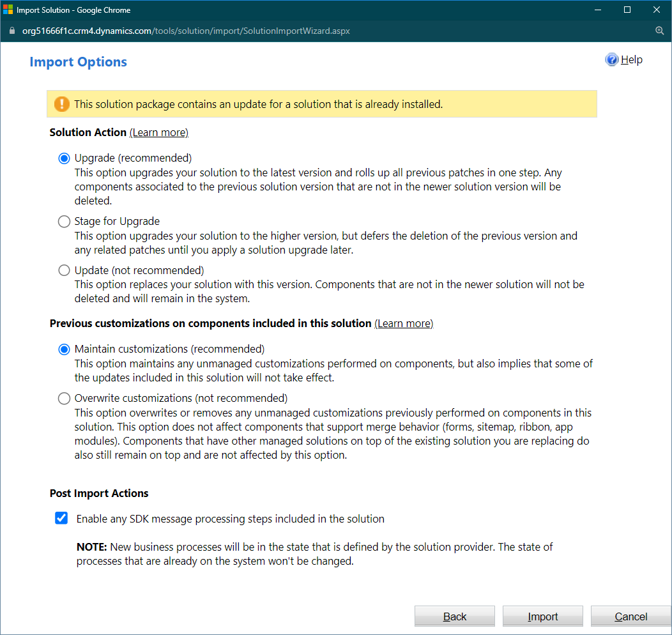672x635 pixels.
Task: Cancel the solution import wizard
Action: pyautogui.click(x=630, y=616)
